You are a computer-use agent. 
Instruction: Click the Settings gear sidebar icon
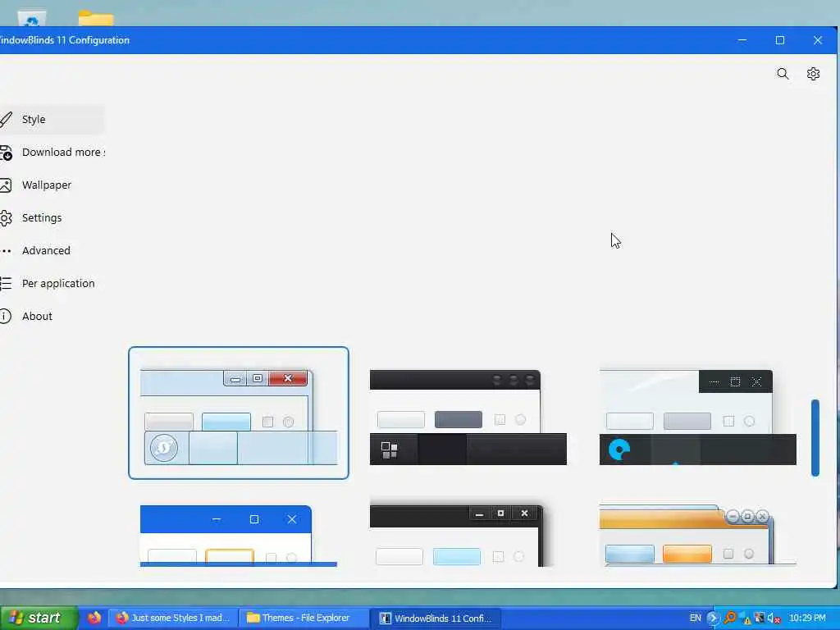click(x=6, y=218)
